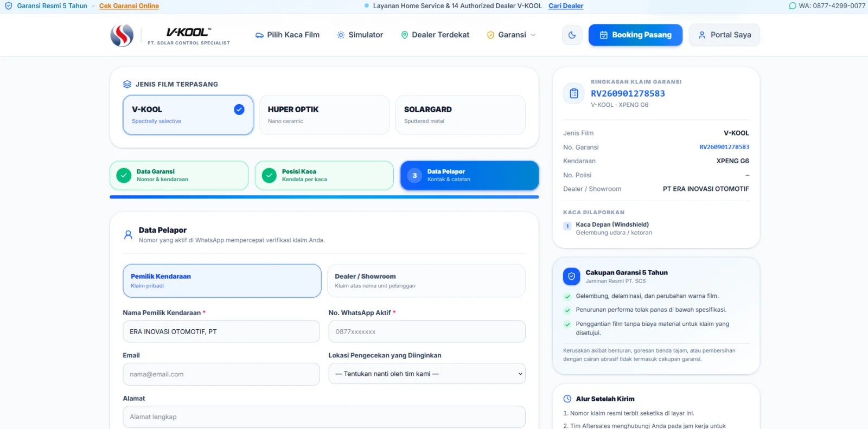Select the HUPER OPTIK Nano ceramic film card

[324, 115]
